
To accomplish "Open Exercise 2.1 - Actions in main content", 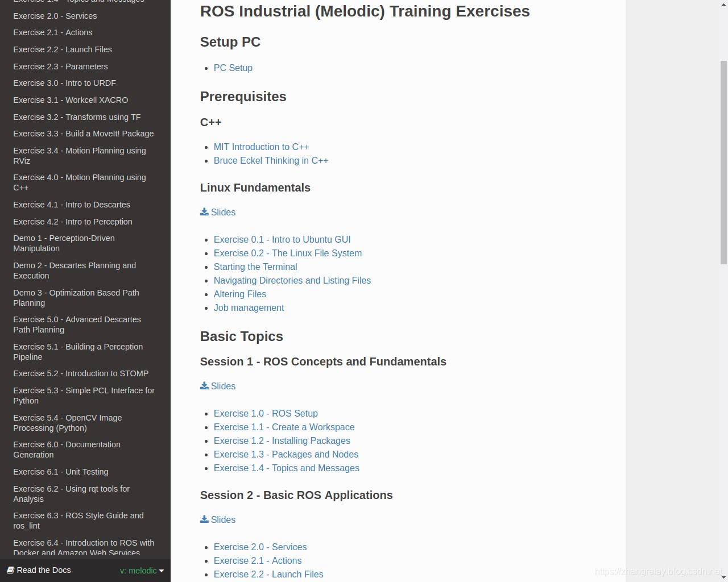I will coord(258,560).
